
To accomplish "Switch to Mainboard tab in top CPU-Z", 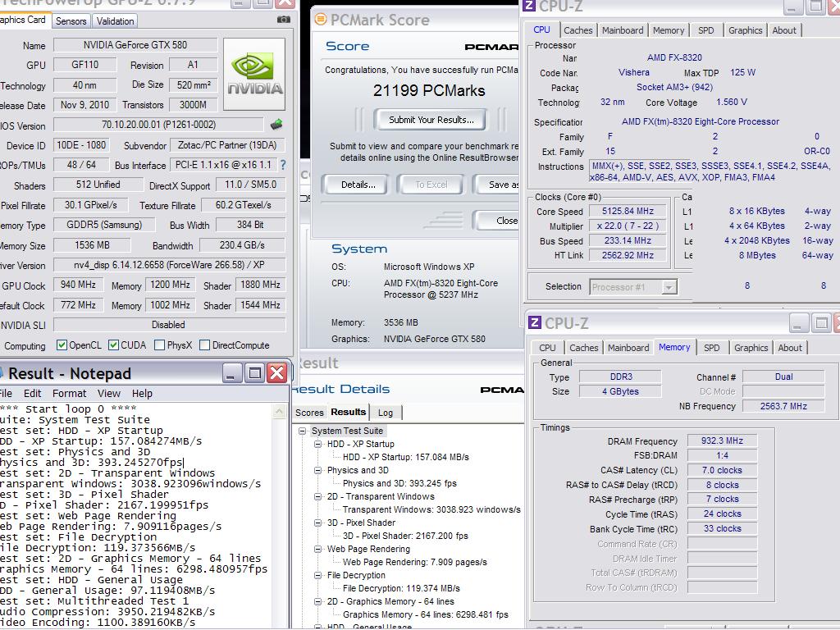I will pos(623,30).
